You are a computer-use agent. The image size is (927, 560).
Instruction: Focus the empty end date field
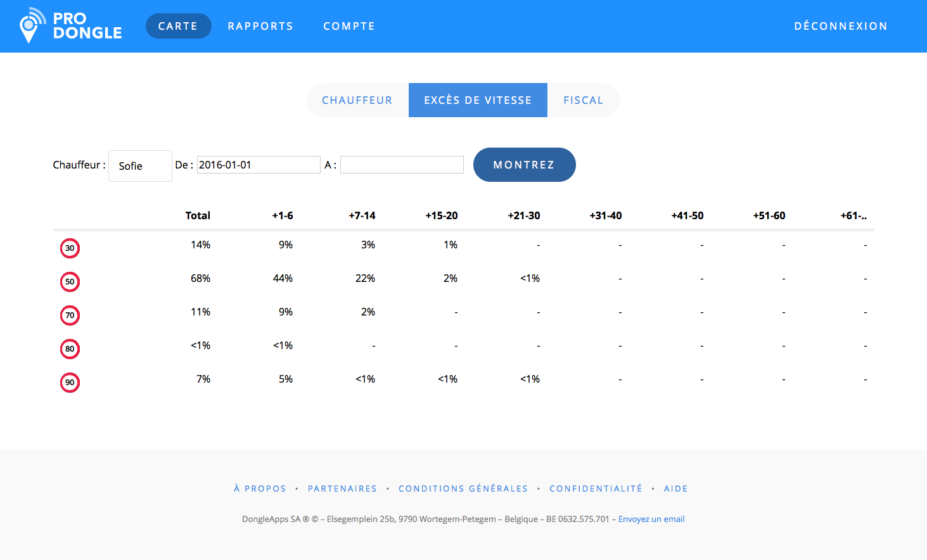402,165
